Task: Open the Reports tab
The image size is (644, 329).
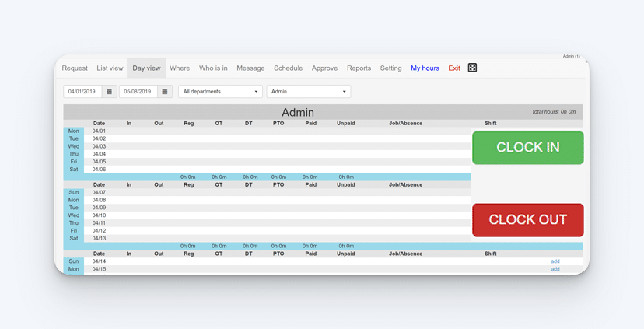Action: point(359,68)
